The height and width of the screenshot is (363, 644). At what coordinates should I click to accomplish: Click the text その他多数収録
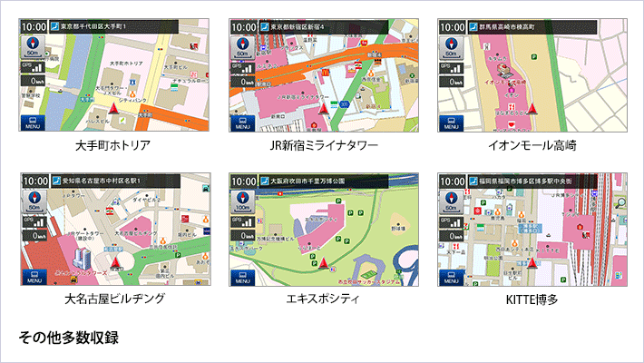(69, 338)
